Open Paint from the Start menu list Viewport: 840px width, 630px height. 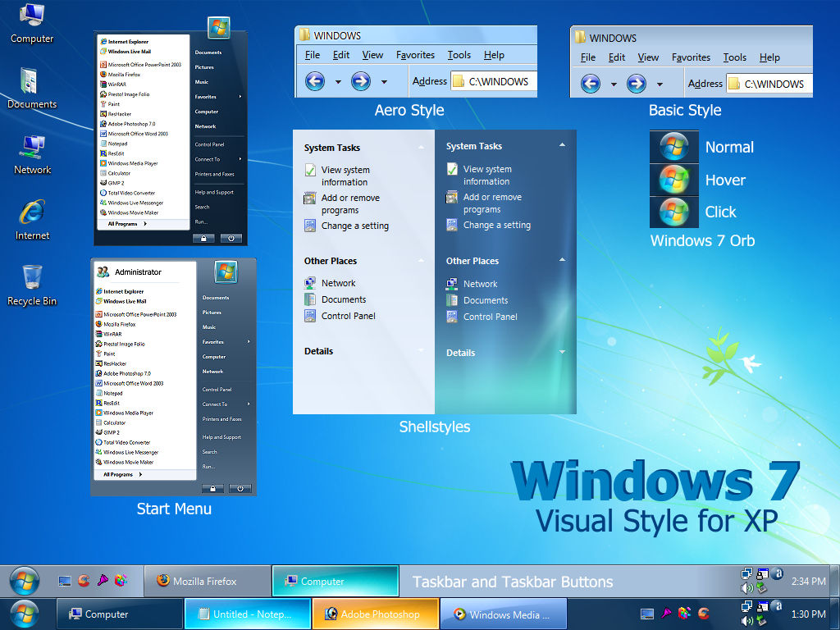[116, 103]
